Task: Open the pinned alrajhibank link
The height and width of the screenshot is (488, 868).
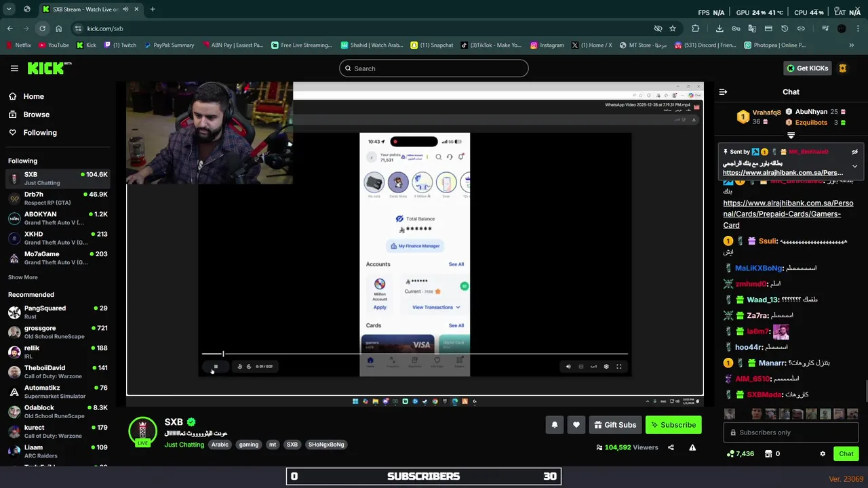Action: [x=783, y=173]
